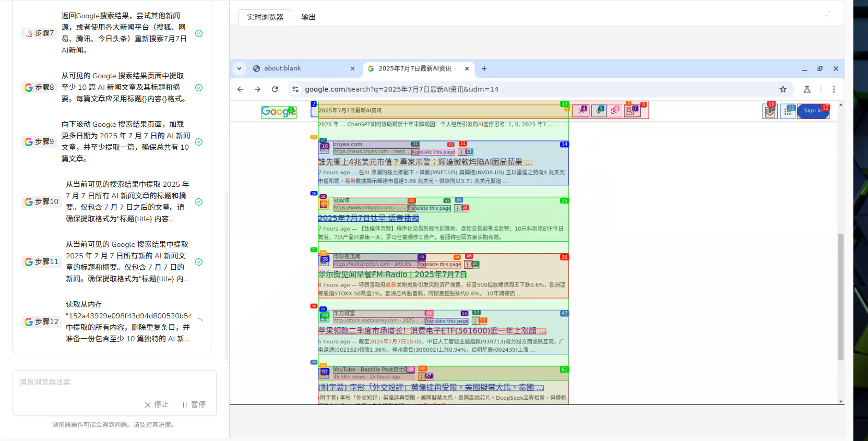Click the Google logo
868x441 pixels.
click(279, 112)
